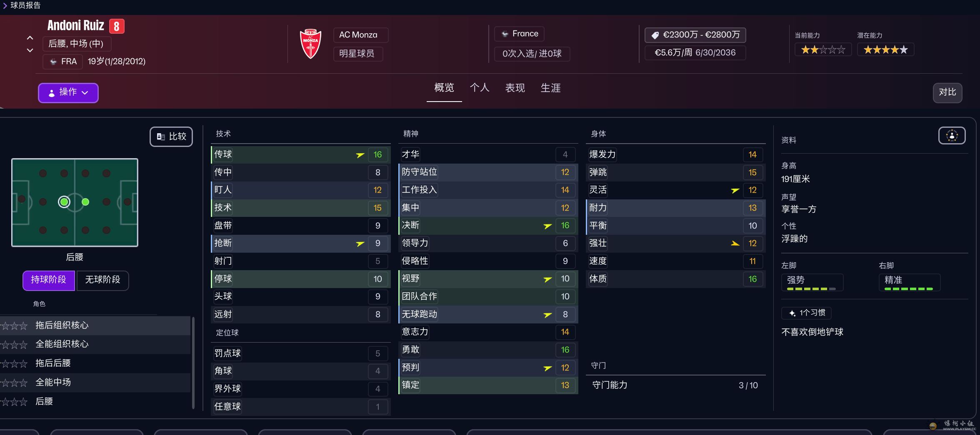The width and height of the screenshot is (980, 435).
Task: Click the 比较 button above the pitch
Action: click(x=171, y=137)
